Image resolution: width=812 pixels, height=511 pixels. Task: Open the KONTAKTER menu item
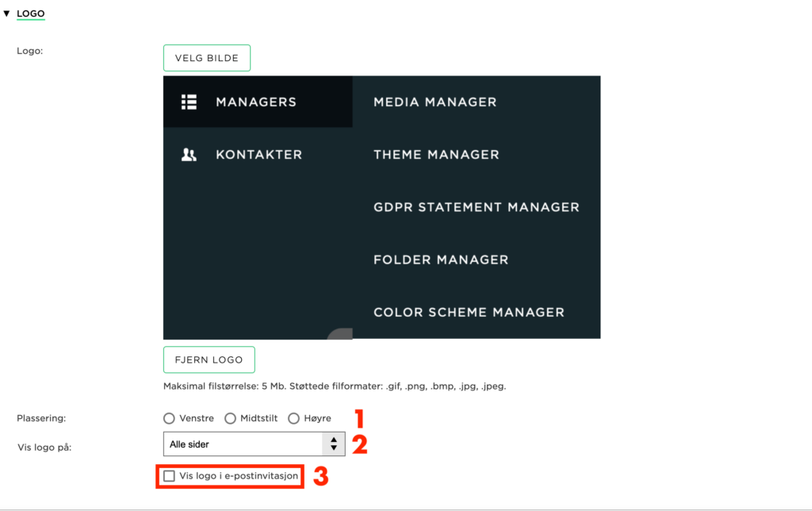[x=258, y=155]
